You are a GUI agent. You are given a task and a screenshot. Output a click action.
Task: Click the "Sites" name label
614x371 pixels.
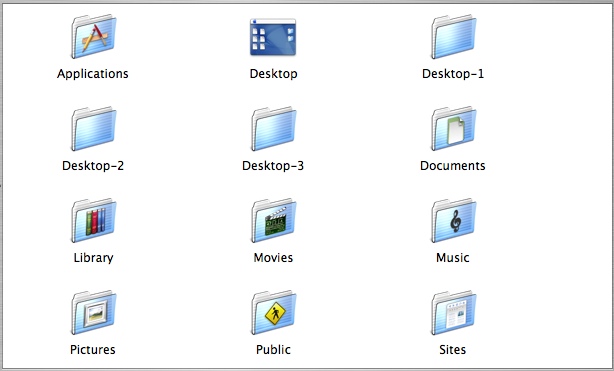(453, 349)
